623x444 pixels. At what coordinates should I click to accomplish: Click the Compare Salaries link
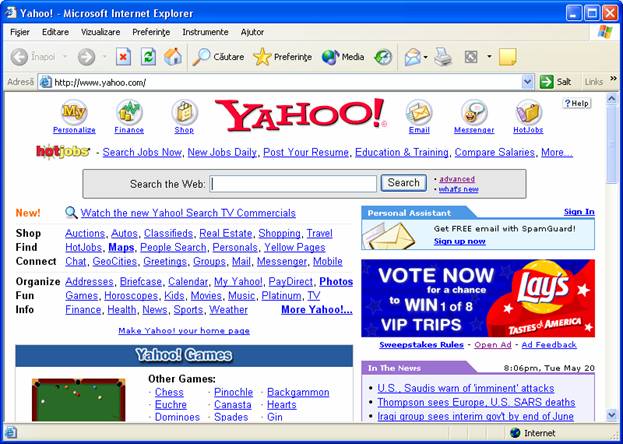pos(495,152)
